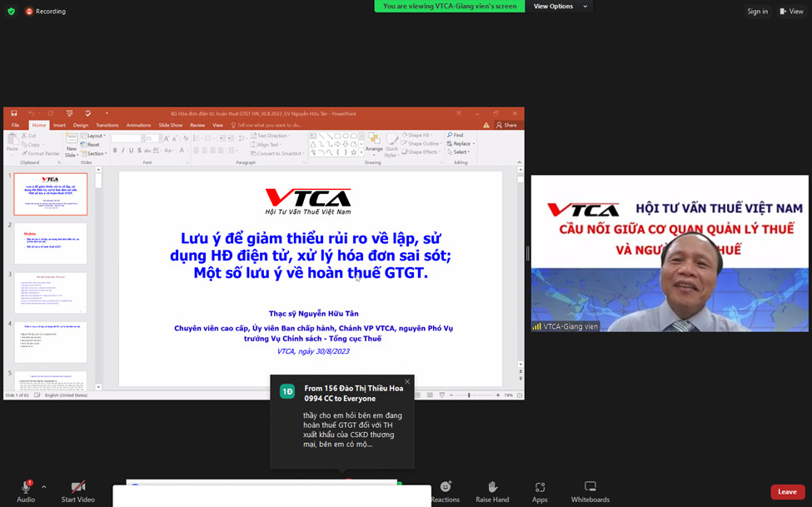Click the Undo icon in PowerPoint title bar
The width and height of the screenshot is (812, 507).
(x=32, y=113)
